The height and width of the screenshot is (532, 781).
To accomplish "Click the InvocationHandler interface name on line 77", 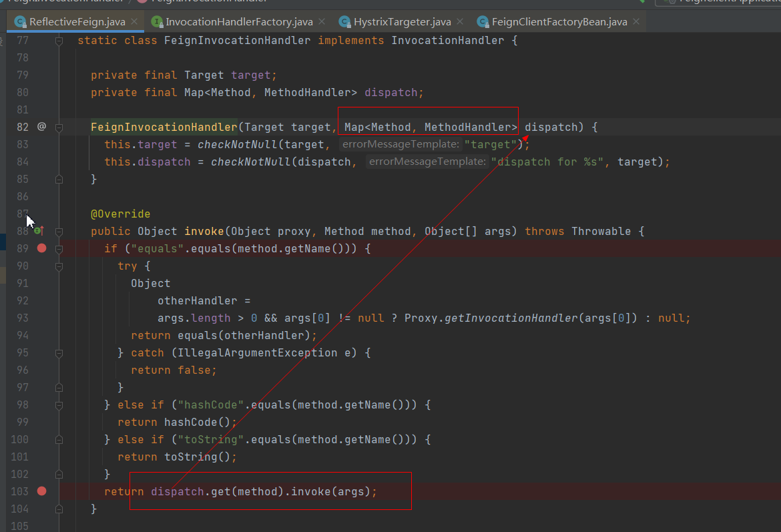I will click(x=448, y=41).
